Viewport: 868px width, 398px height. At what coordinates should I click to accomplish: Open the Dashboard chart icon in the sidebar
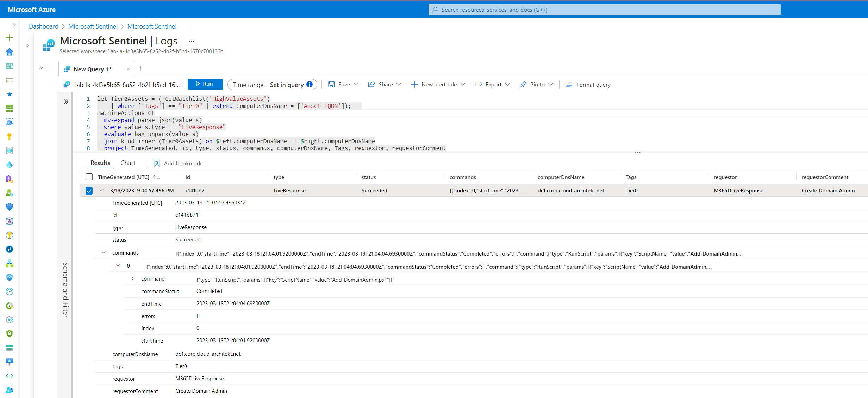click(10, 66)
